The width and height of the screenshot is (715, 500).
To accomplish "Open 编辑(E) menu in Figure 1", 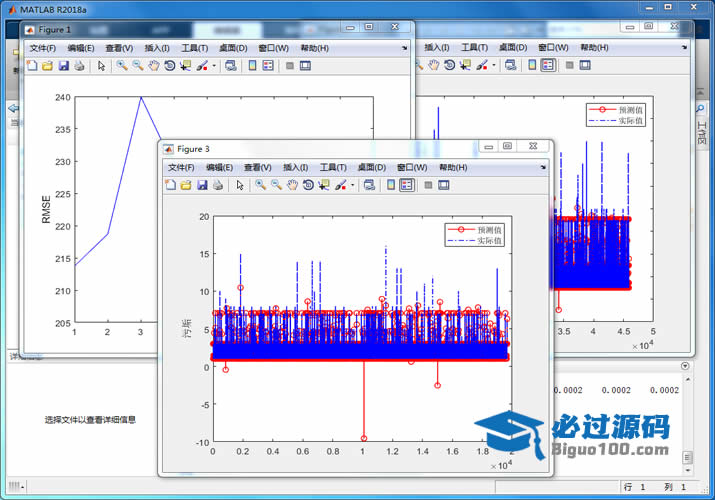I will tap(81, 48).
